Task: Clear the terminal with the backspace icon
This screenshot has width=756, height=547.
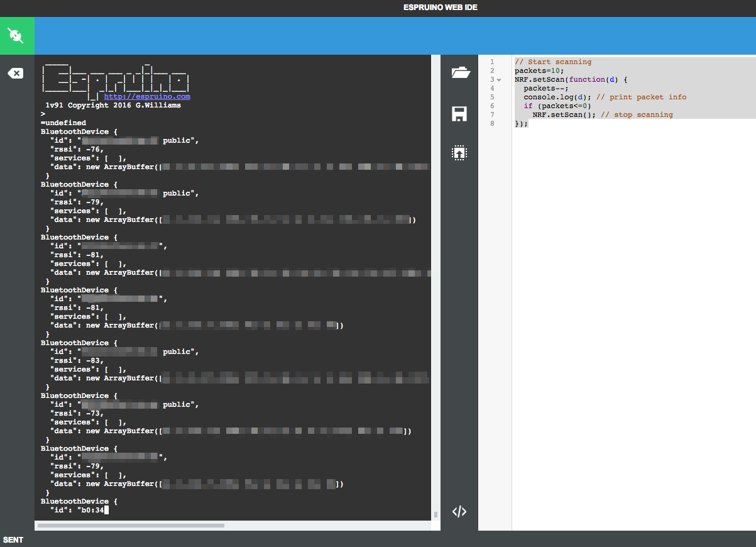Action: 15,74
